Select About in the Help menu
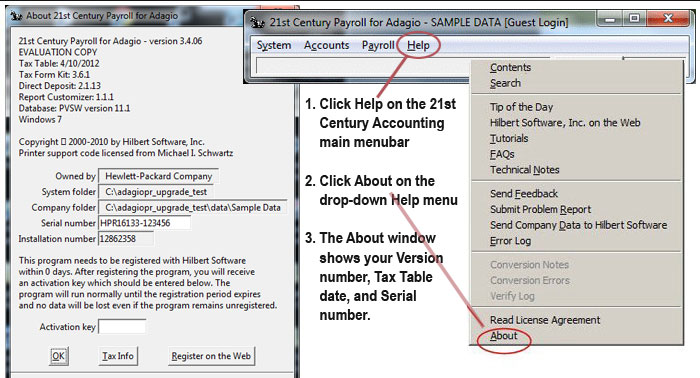700x378 pixels. click(x=504, y=336)
